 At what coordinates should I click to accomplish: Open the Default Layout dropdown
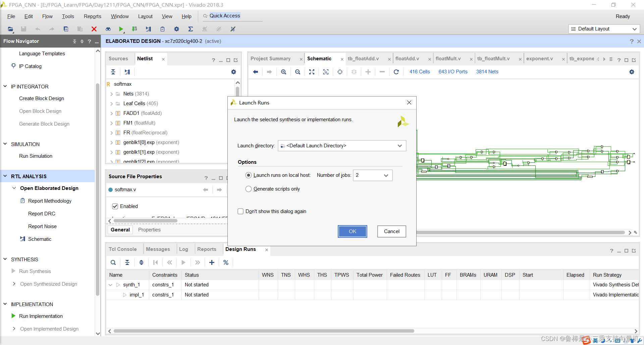(x=604, y=29)
